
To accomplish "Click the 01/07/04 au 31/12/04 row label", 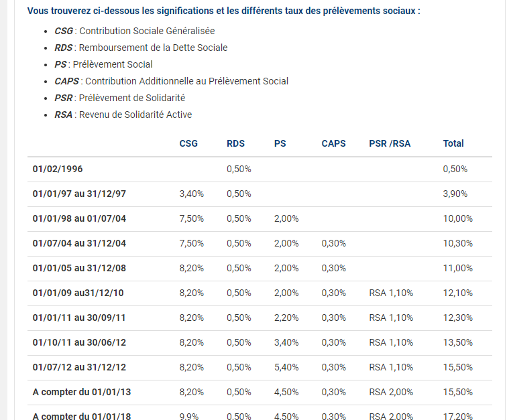I will click(79, 243).
